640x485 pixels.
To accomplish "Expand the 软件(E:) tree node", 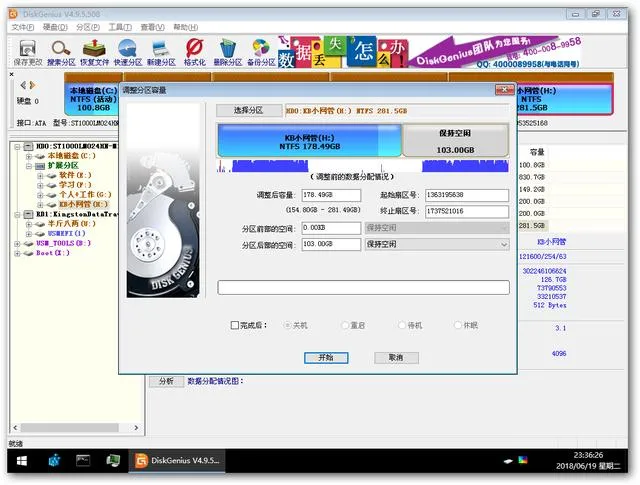I will pos(40,176).
